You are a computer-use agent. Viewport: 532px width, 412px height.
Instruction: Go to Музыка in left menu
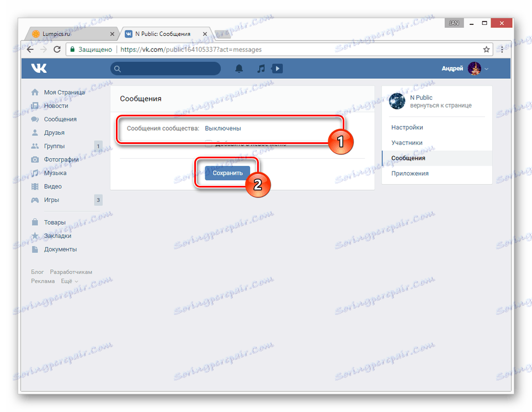point(55,173)
